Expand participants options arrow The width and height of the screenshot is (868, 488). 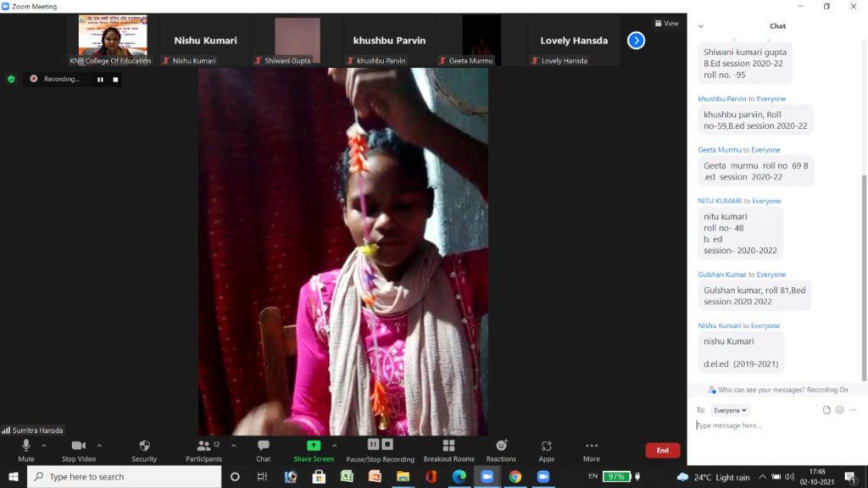(234, 446)
